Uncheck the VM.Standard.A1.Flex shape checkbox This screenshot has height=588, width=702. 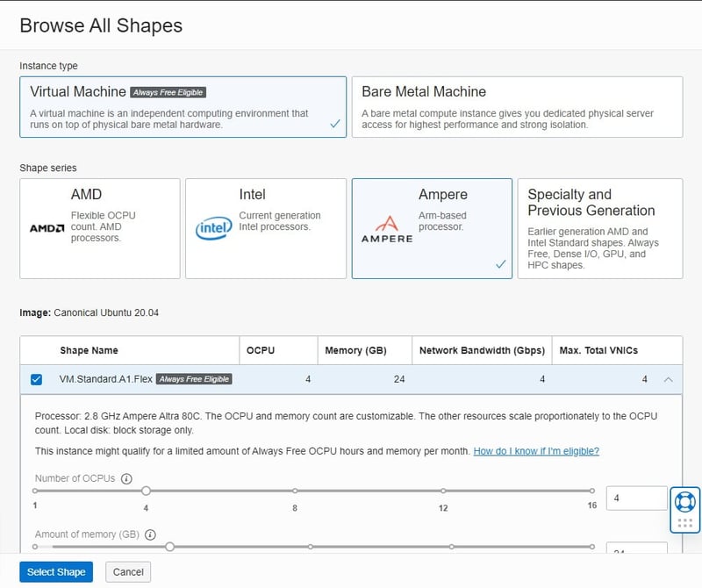36,379
